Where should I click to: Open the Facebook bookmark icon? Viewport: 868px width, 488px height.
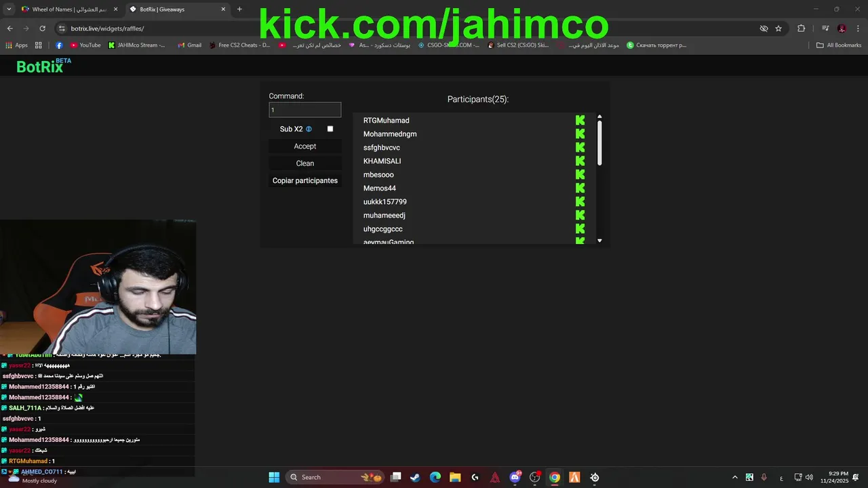click(59, 45)
